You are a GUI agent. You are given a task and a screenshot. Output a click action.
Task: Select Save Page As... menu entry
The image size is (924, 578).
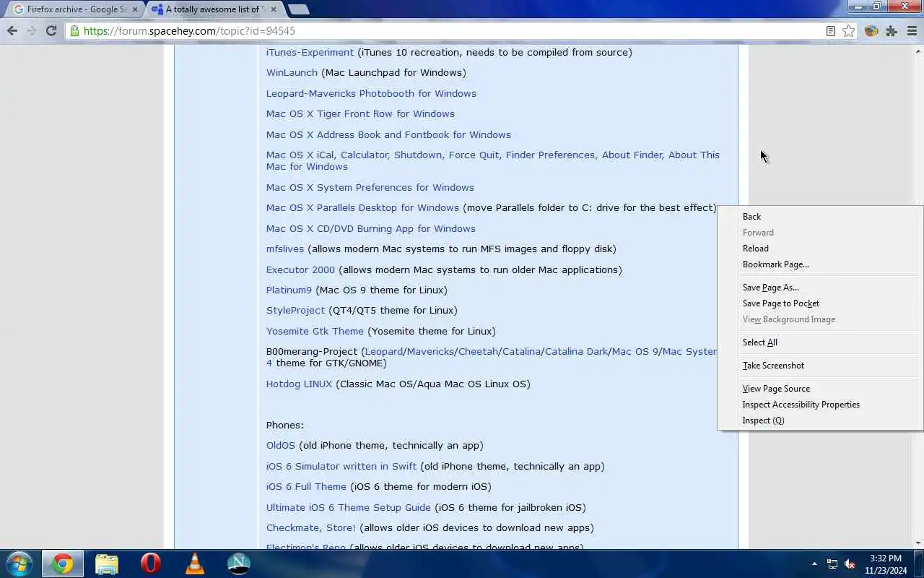820,288
